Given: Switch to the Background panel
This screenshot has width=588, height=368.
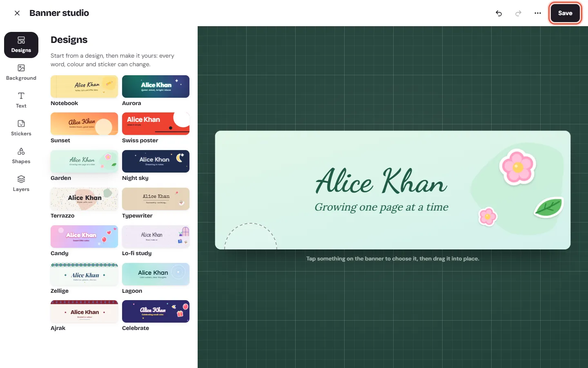Looking at the screenshot, I should point(21,73).
